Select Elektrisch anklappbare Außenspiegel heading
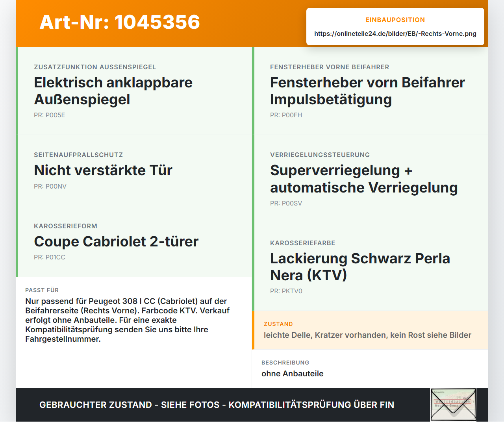The height and width of the screenshot is (422, 504). [113, 91]
